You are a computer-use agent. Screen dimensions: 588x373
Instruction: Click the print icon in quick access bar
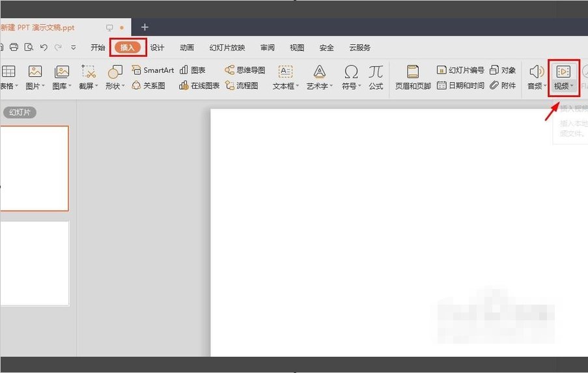click(x=14, y=48)
